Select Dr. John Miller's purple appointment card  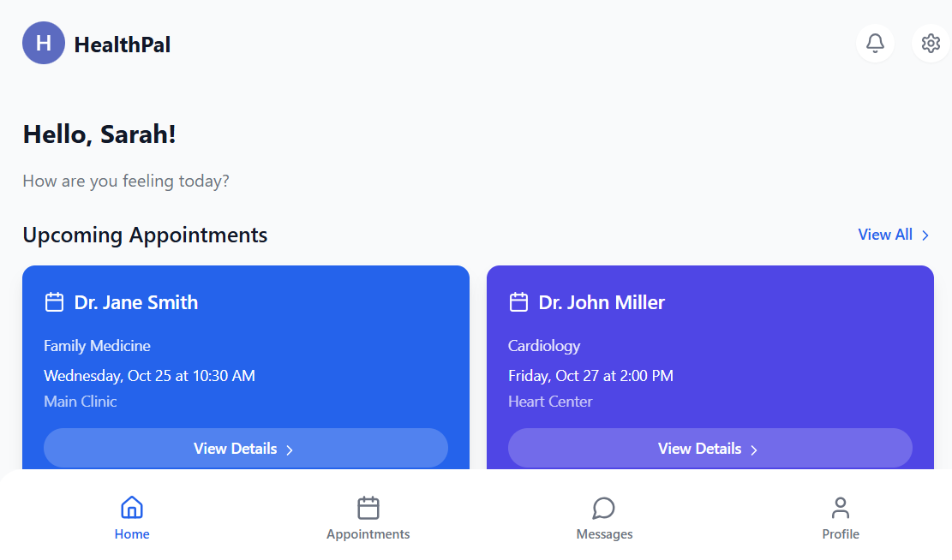(710, 368)
